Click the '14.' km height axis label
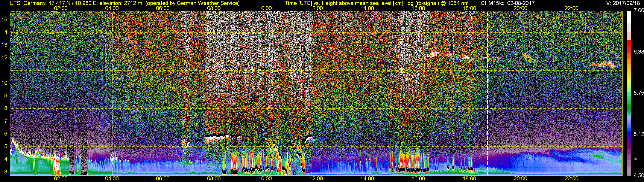The height and width of the screenshot is (182, 644). [5, 32]
